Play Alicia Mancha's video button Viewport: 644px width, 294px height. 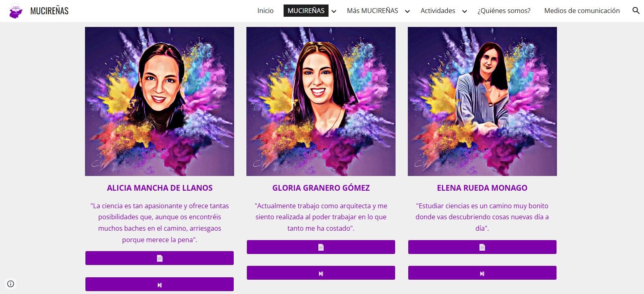click(159, 285)
